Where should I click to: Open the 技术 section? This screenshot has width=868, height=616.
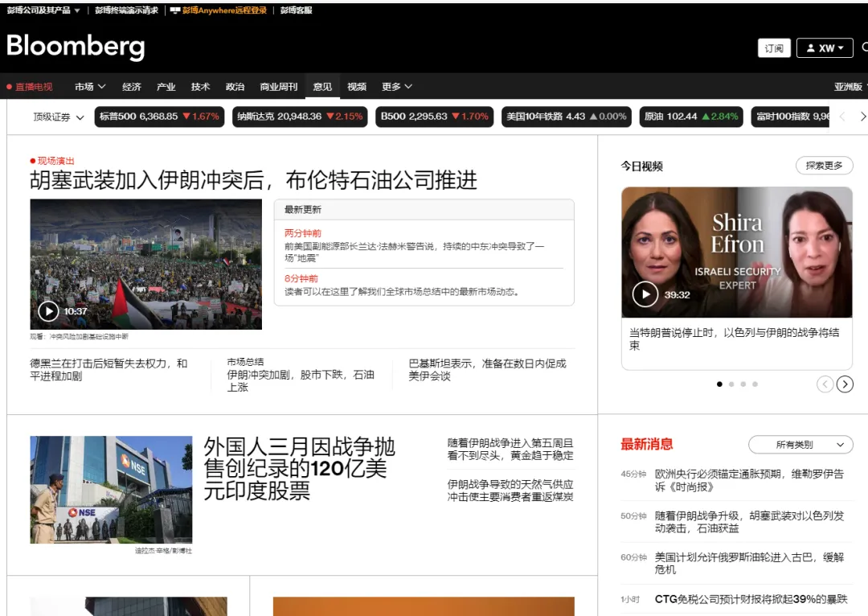tap(200, 86)
